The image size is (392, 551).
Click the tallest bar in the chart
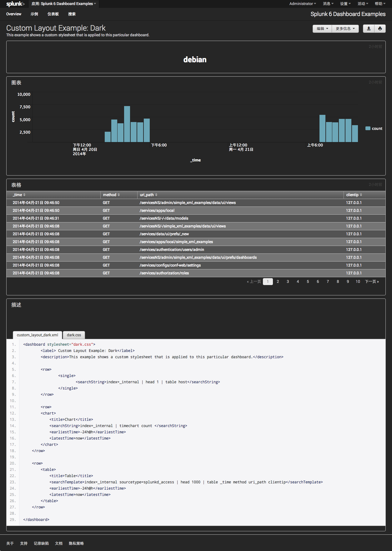(127, 124)
